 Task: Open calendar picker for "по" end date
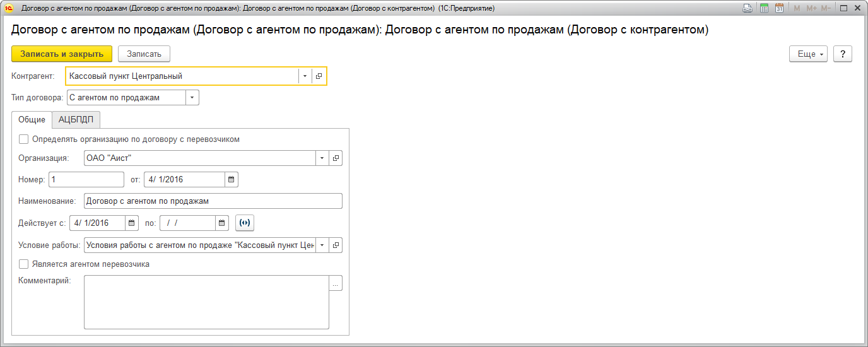(222, 223)
